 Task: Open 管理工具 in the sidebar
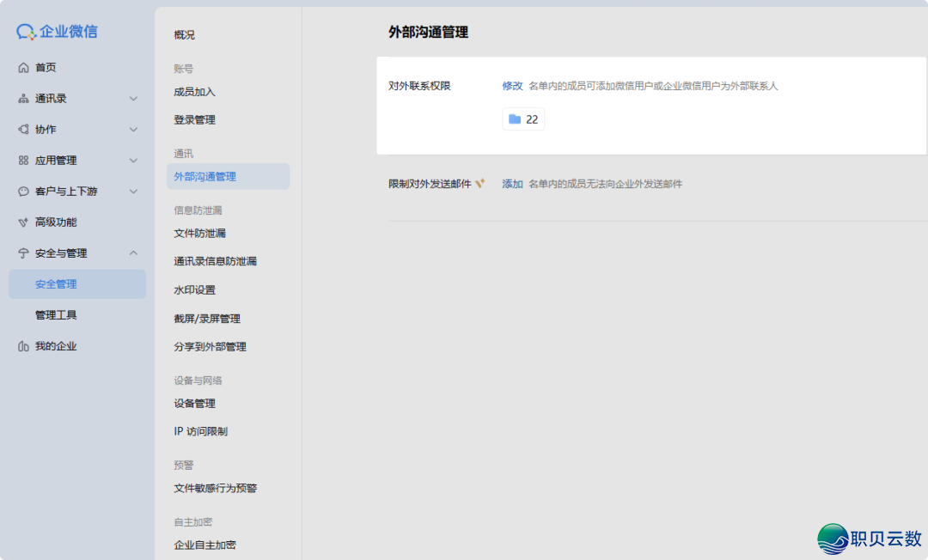click(56, 315)
